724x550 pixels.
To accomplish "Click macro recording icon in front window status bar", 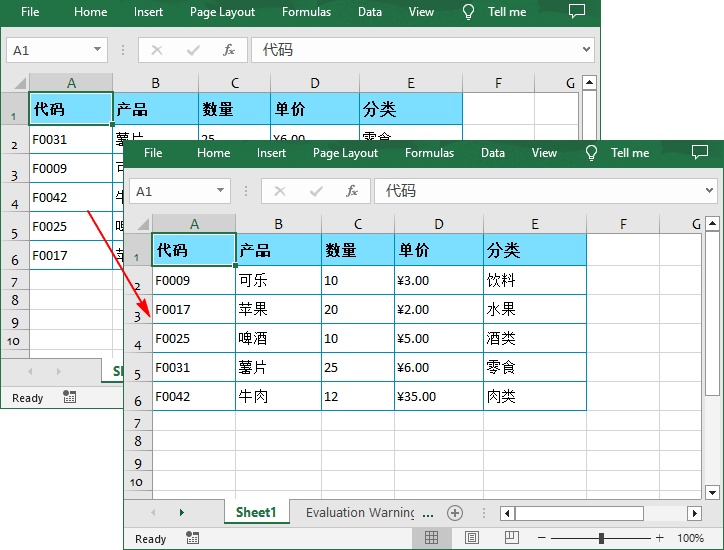I will 192,538.
